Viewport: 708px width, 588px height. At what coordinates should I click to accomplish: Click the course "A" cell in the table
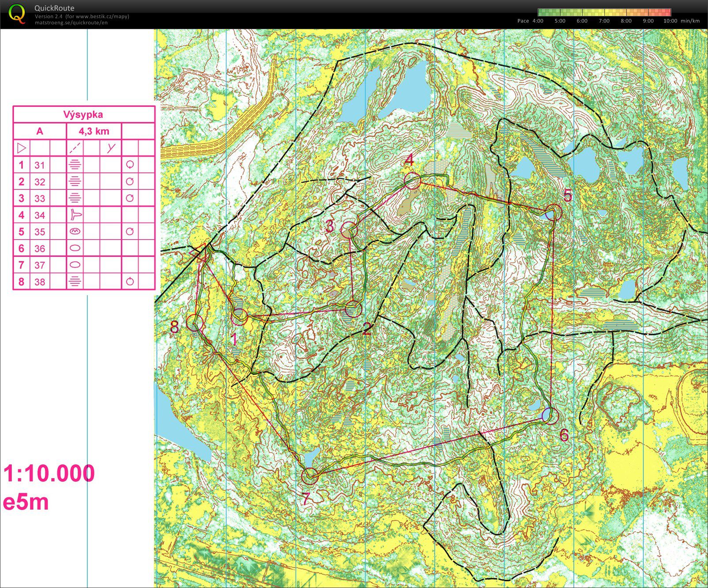pos(40,131)
